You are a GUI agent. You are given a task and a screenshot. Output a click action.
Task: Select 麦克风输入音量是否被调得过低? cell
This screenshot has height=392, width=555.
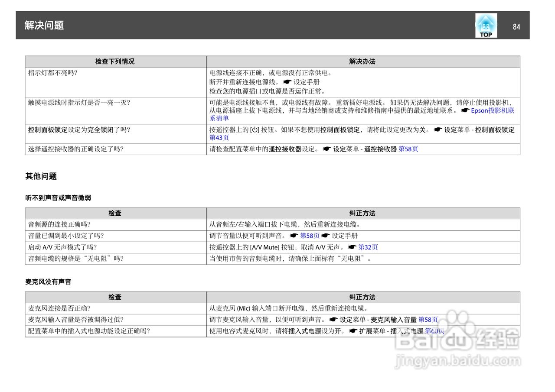pyautogui.click(x=115, y=320)
